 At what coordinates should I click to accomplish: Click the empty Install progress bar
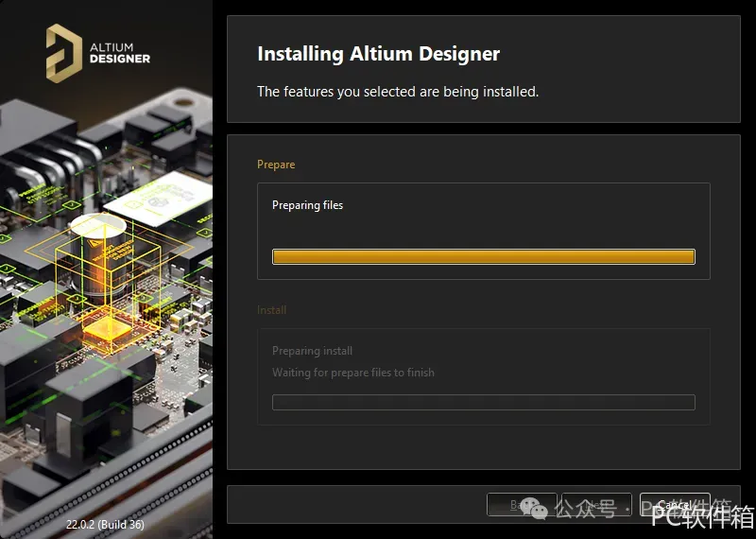tap(484, 403)
